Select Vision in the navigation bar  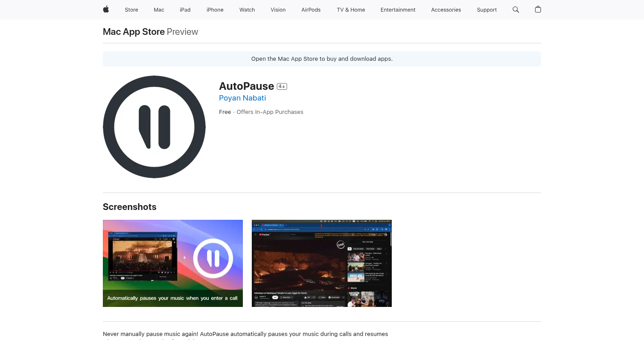tap(278, 10)
